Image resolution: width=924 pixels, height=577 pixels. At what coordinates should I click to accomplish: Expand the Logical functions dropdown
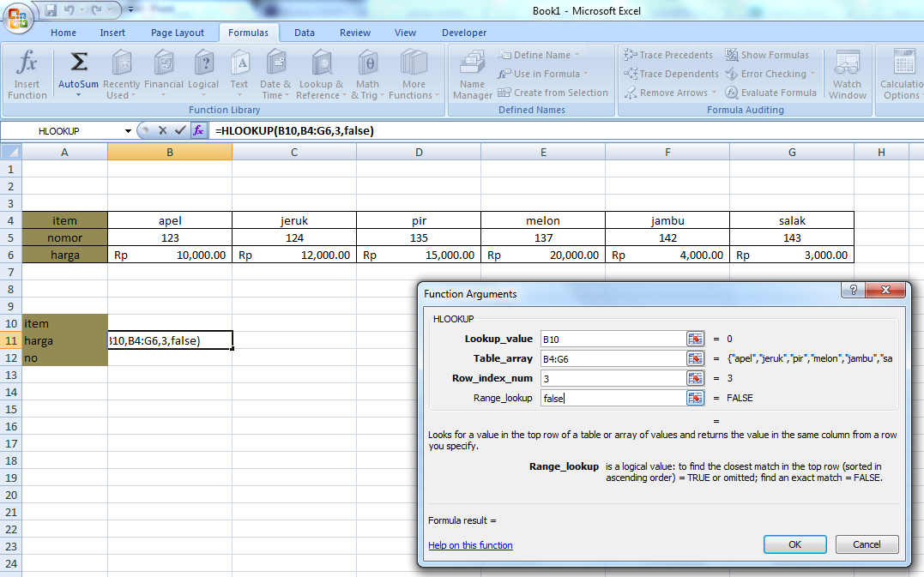tap(203, 74)
